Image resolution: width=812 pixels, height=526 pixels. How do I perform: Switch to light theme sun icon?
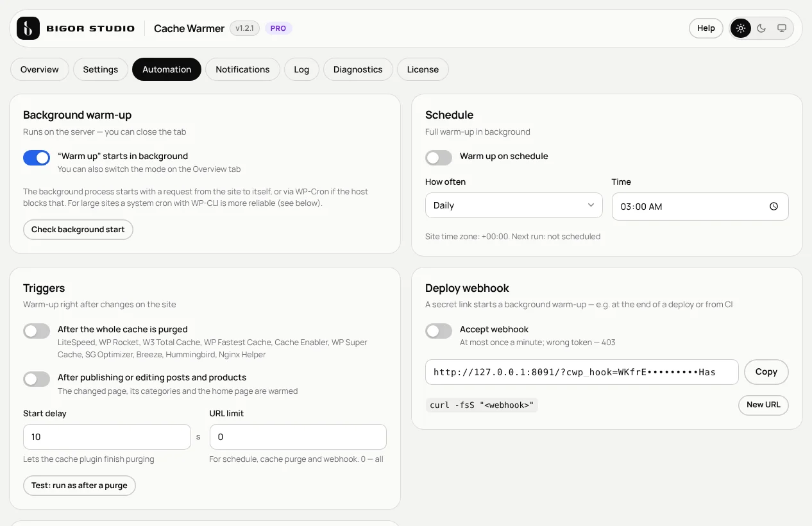(x=741, y=28)
